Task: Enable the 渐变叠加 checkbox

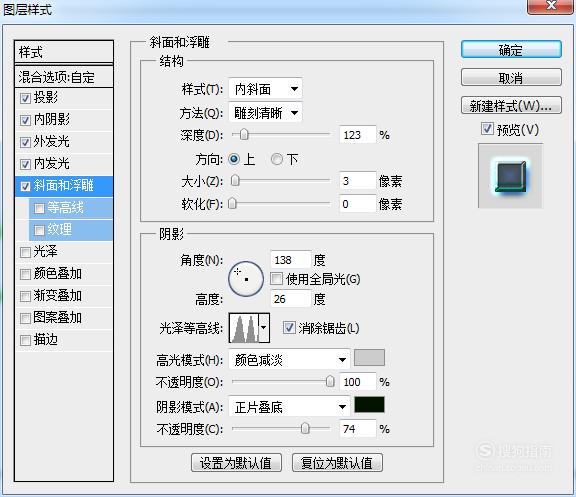Action: [25, 297]
